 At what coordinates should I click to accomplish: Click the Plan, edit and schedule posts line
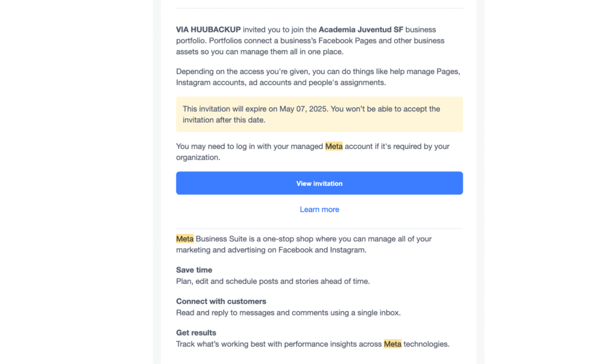click(x=272, y=281)
